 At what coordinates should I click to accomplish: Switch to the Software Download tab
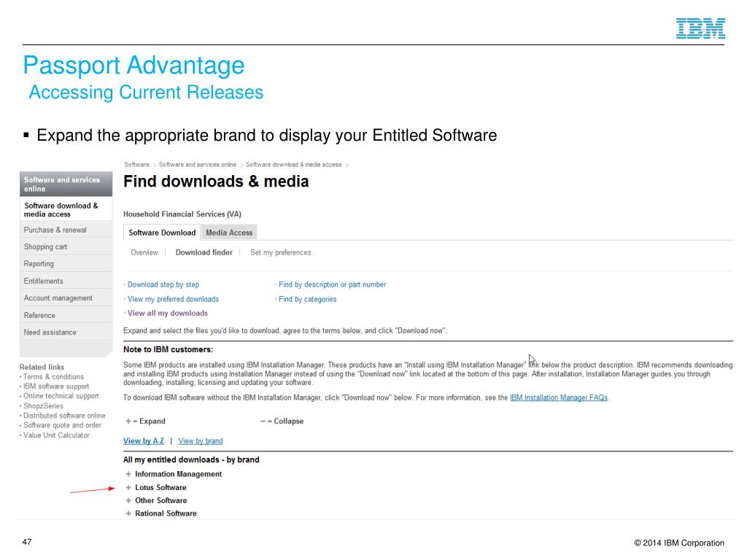point(162,233)
